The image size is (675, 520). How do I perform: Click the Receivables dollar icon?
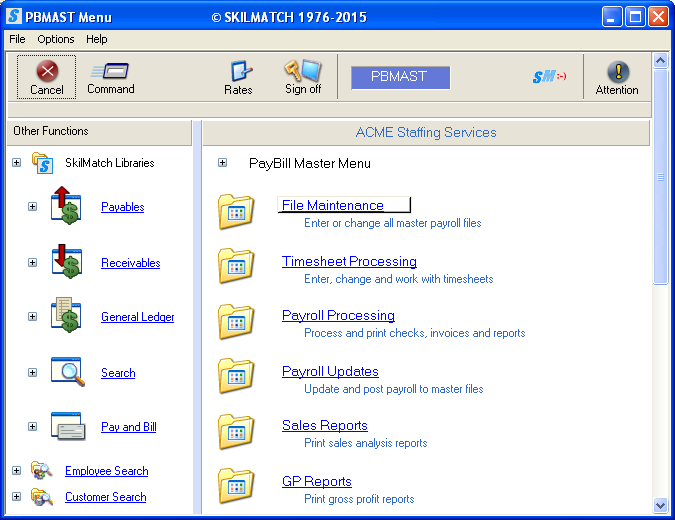pyautogui.click(x=67, y=262)
